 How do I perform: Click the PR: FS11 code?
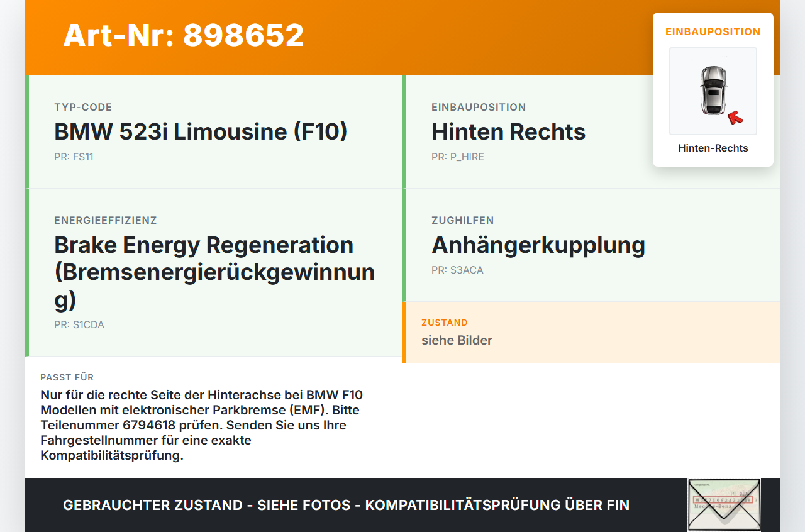coord(74,157)
